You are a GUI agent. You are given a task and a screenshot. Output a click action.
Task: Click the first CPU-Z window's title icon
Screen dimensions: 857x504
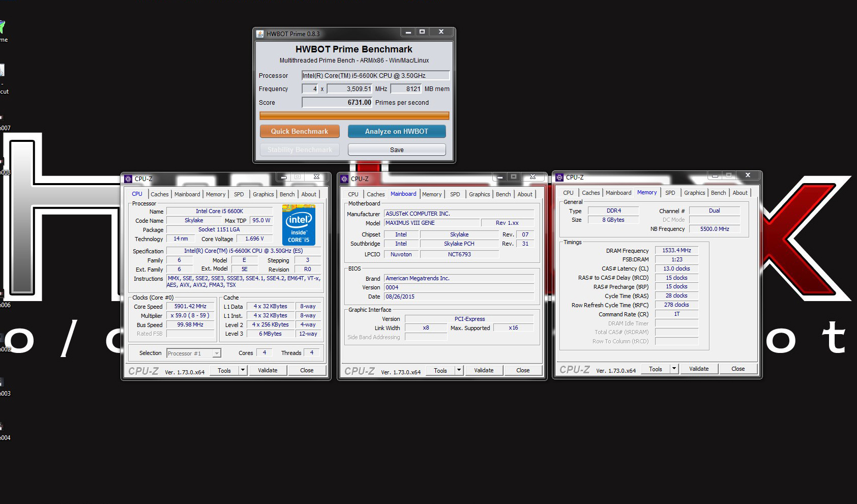(x=128, y=179)
